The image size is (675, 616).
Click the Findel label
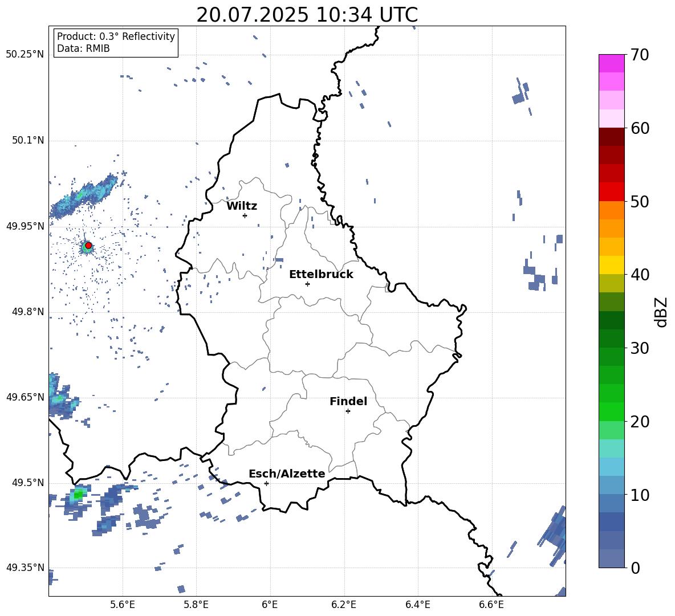[348, 401]
